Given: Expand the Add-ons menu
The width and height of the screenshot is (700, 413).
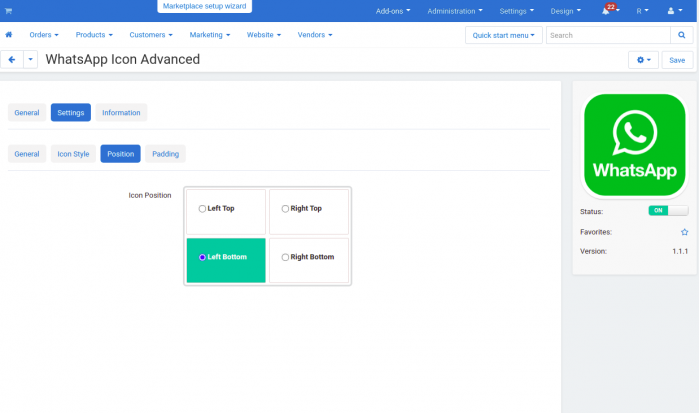Looking at the screenshot, I should click(393, 11).
